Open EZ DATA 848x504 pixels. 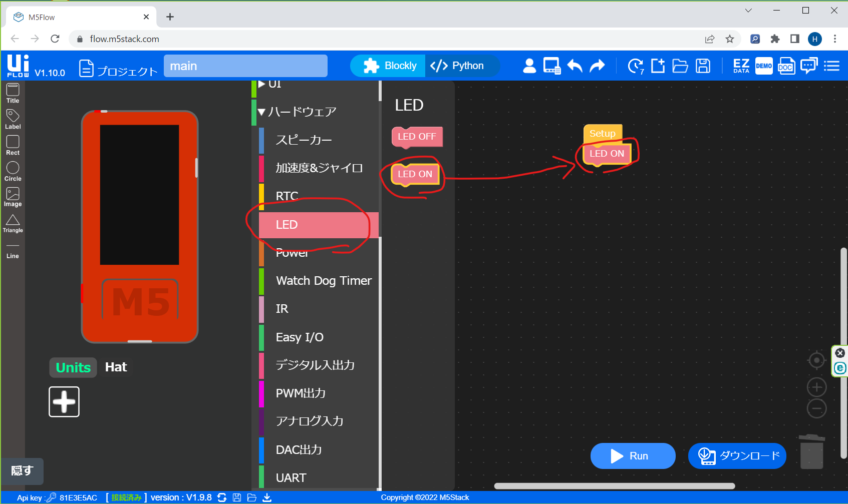coord(741,66)
